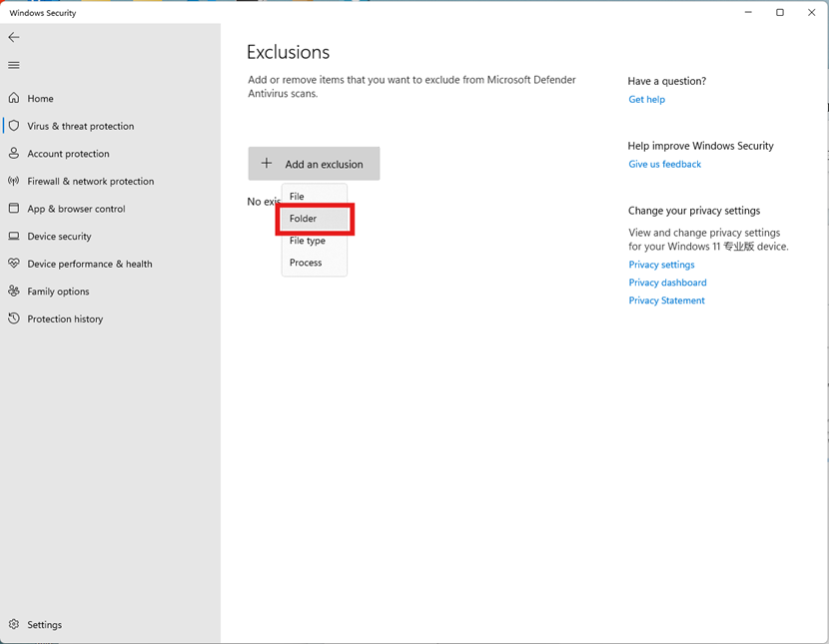Viewport: 829px width, 644px height.
Task: Choose Process from exclusion menu
Action: point(315,263)
